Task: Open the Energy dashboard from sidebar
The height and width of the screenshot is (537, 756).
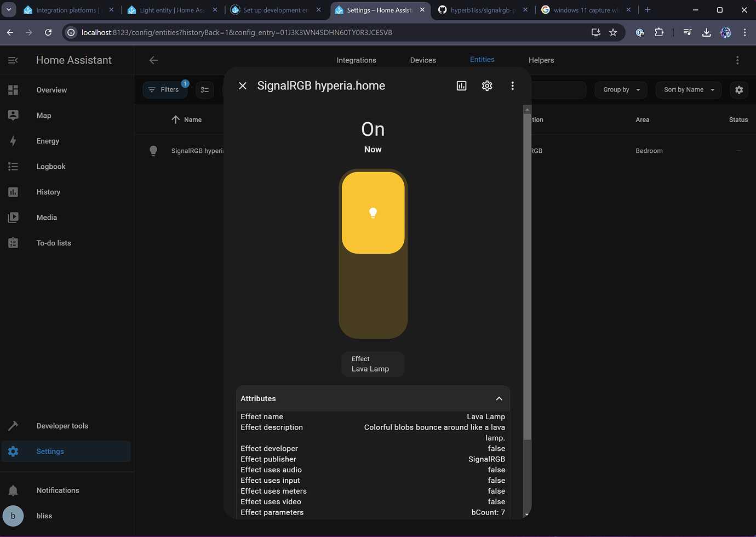Action: (48, 141)
